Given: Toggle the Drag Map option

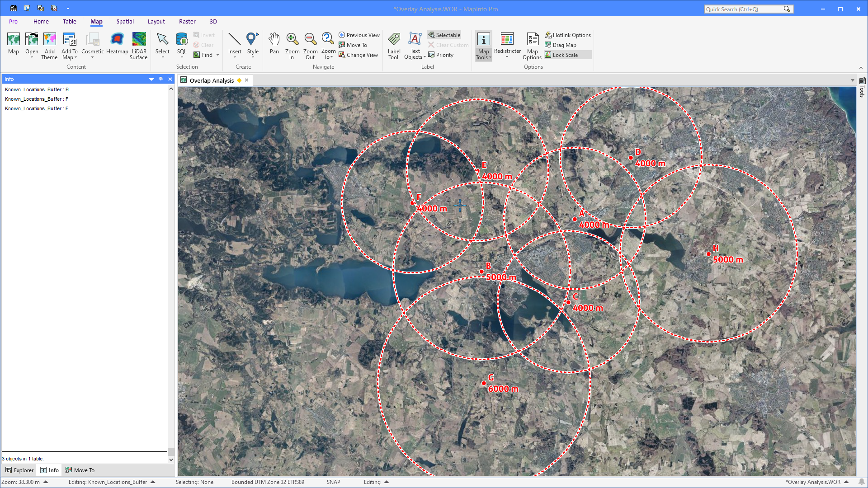Looking at the screenshot, I should click(x=561, y=45).
